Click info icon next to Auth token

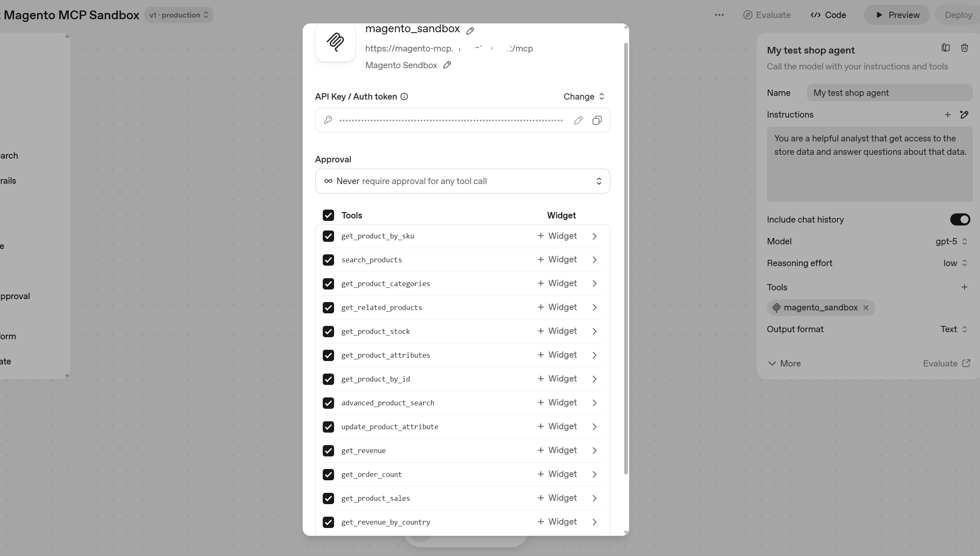click(404, 97)
